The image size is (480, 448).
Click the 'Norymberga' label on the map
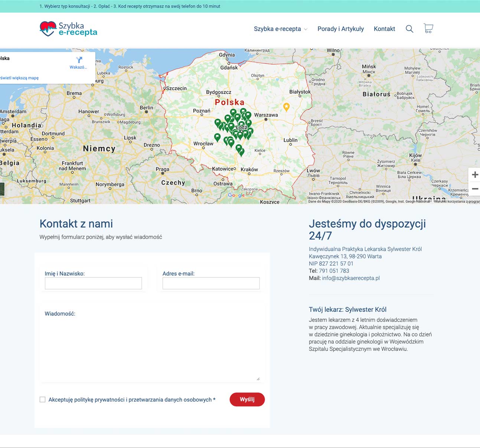click(x=110, y=185)
